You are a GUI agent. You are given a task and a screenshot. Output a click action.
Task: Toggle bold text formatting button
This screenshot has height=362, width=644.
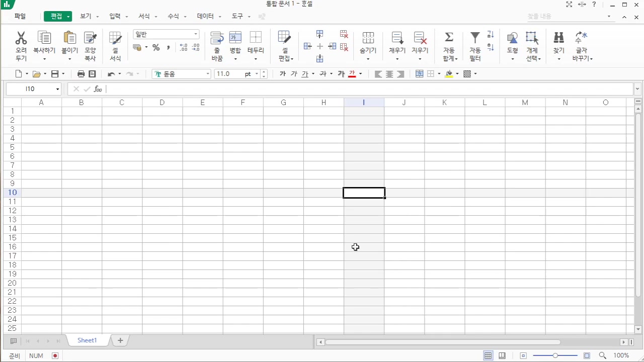pyautogui.click(x=283, y=74)
